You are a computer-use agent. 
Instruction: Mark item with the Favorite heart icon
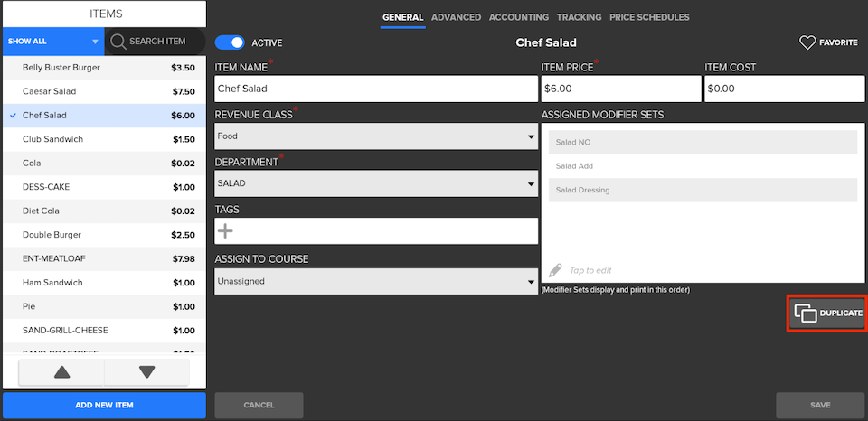(x=807, y=42)
